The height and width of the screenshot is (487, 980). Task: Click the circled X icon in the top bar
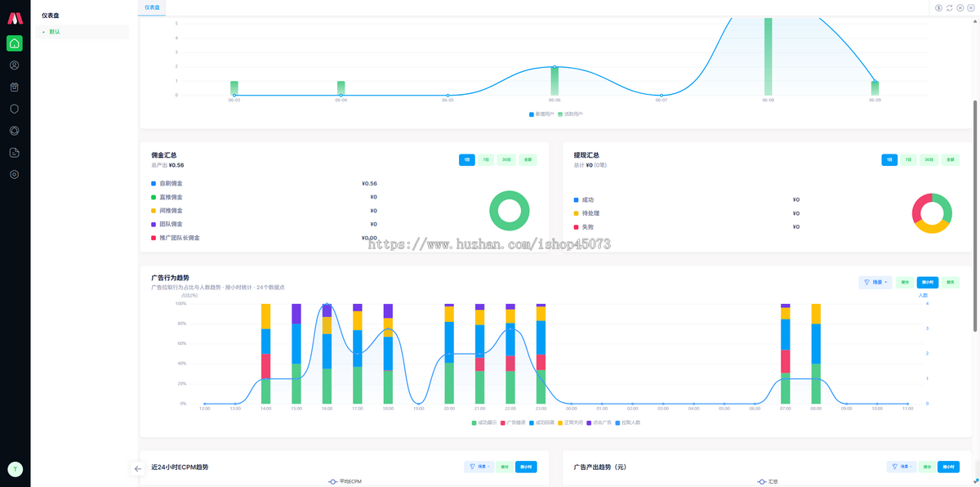960,7
